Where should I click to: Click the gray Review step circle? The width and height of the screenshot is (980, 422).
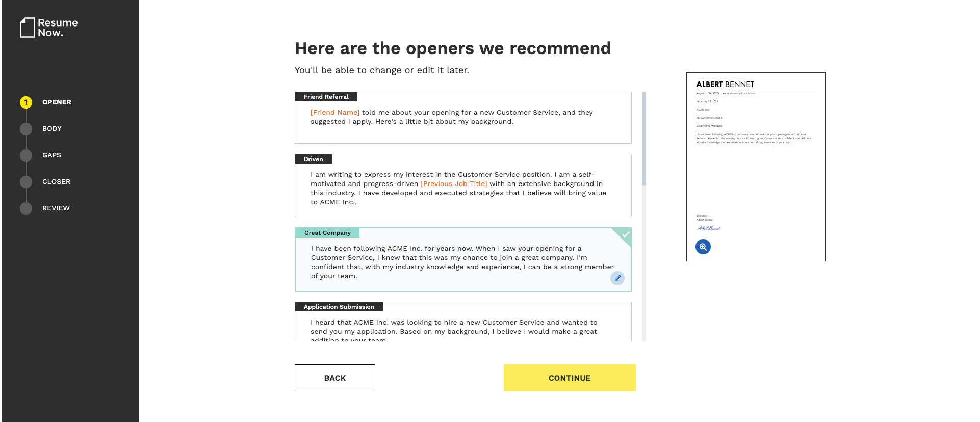point(26,208)
